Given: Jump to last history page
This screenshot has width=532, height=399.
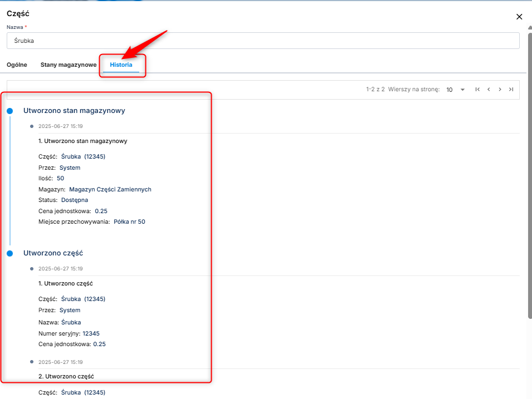Looking at the screenshot, I should tap(511, 89).
